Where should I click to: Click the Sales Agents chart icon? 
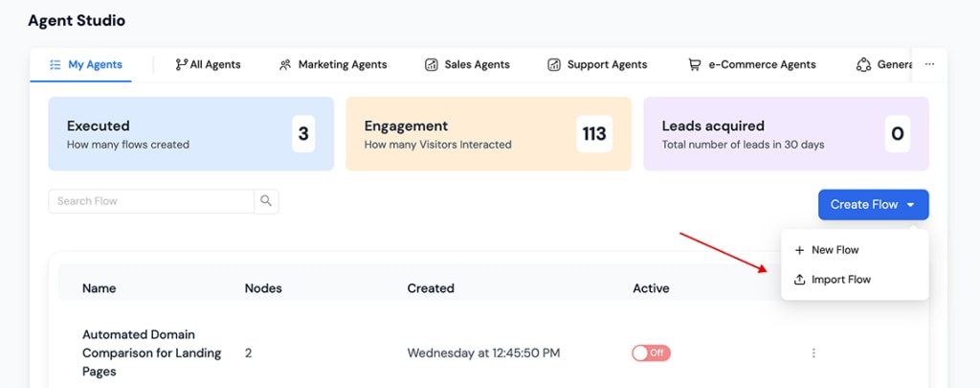[x=432, y=65]
